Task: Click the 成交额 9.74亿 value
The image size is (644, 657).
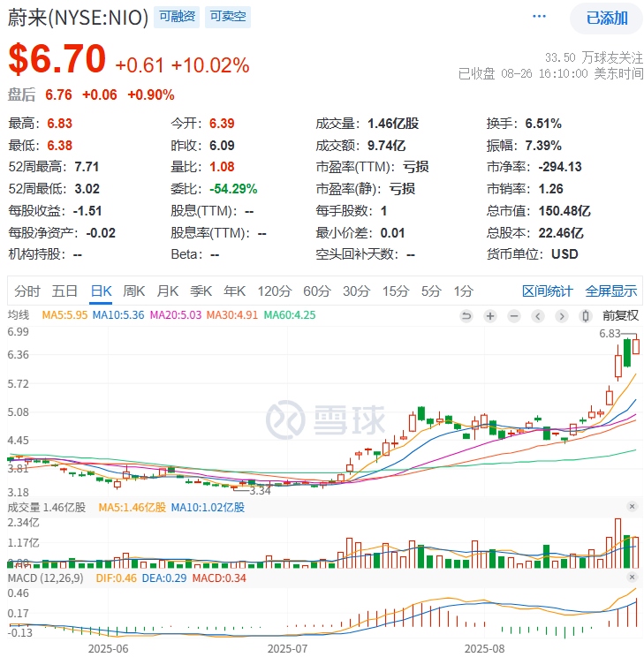Action: [x=387, y=146]
